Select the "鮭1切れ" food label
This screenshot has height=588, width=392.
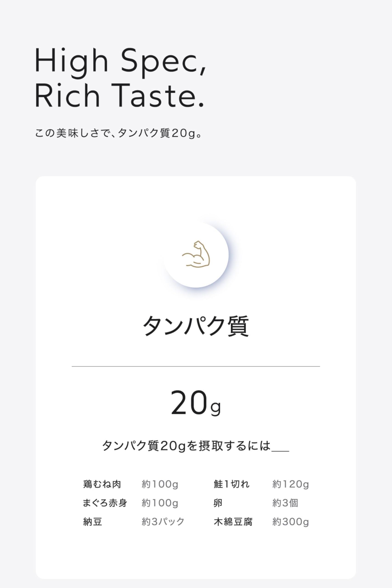click(231, 484)
